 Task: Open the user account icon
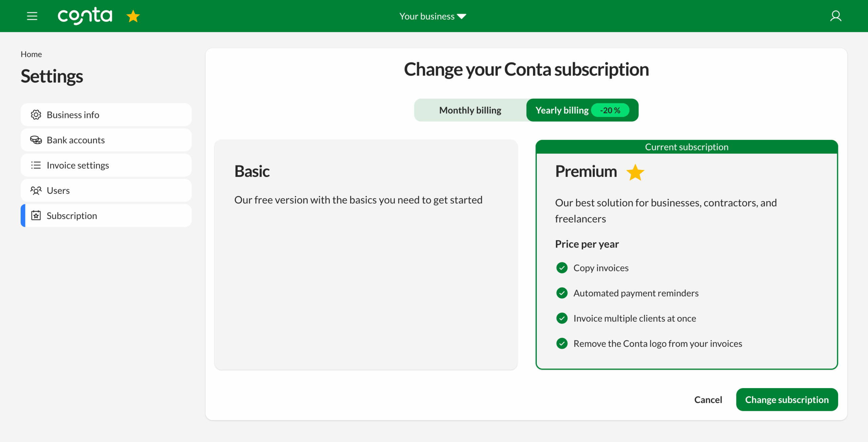click(836, 16)
